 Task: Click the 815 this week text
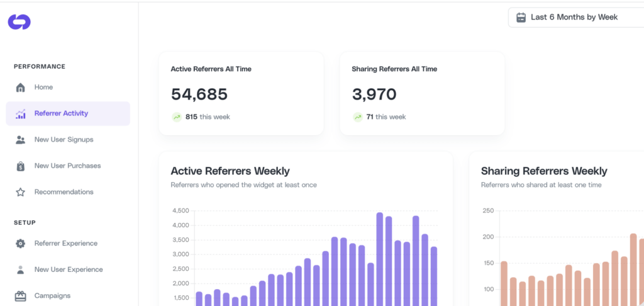pos(208,117)
